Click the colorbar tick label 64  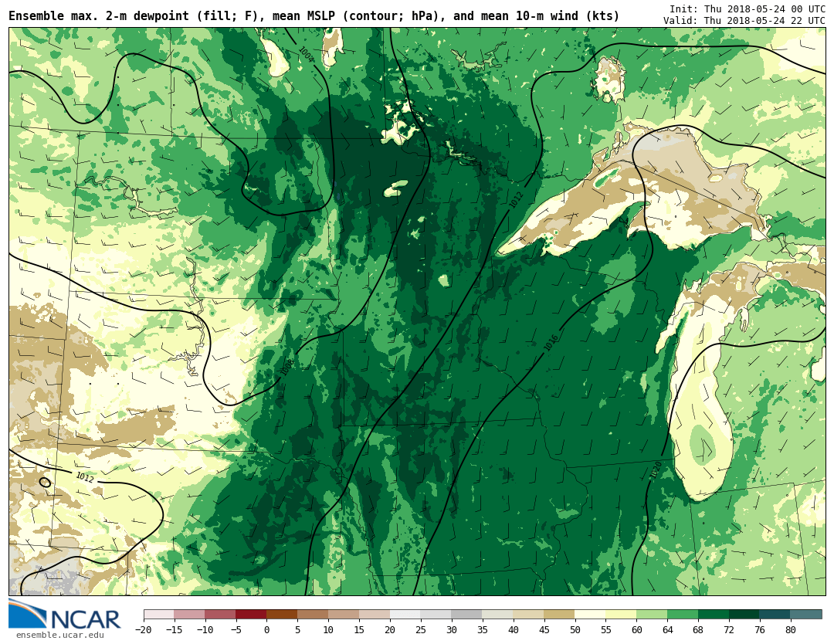(667, 629)
